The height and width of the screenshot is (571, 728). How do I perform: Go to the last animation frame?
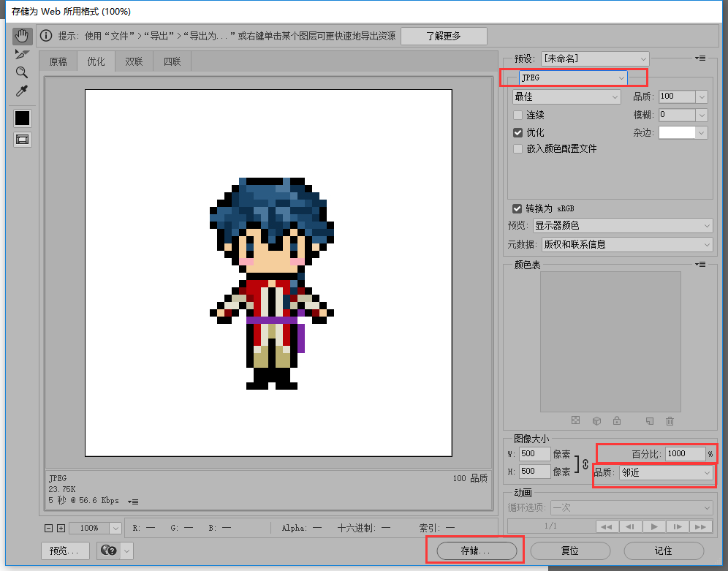[x=701, y=526]
